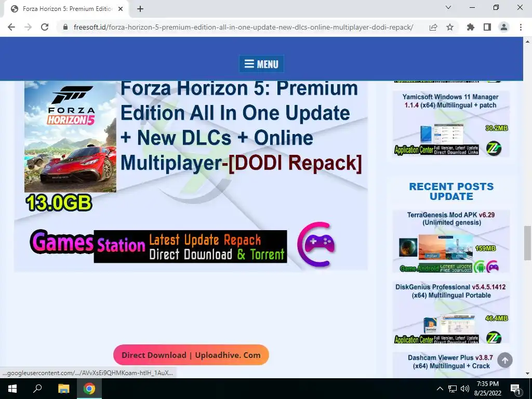Open Dashcam Viewer Plus post
The width and height of the screenshot is (532, 399).
(451, 362)
